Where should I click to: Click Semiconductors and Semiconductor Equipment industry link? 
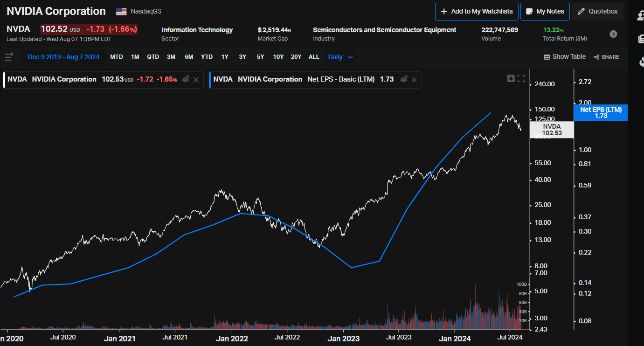click(x=385, y=30)
